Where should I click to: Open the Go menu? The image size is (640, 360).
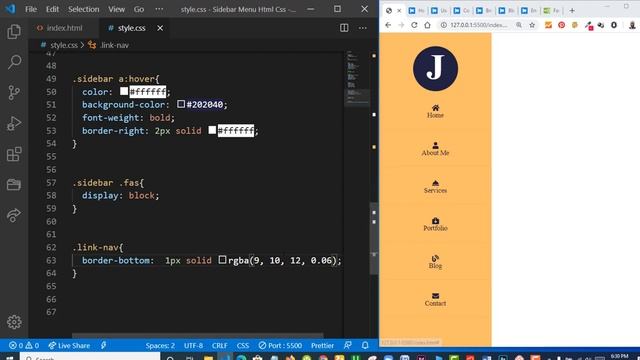click(139, 9)
